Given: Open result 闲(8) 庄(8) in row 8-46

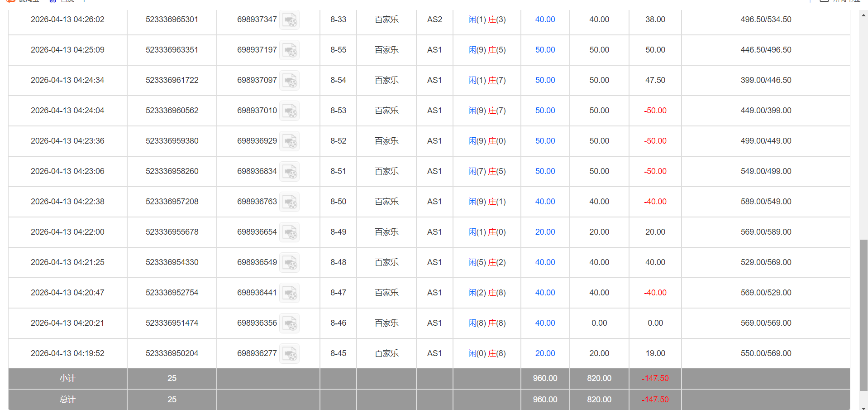Looking at the screenshot, I should tap(487, 323).
